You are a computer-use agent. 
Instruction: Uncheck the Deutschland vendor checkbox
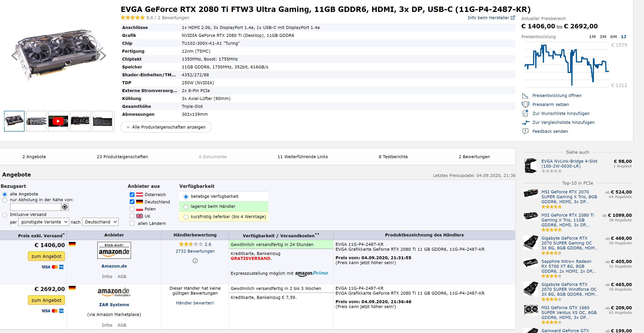pyautogui.click(x=132, y=202)
